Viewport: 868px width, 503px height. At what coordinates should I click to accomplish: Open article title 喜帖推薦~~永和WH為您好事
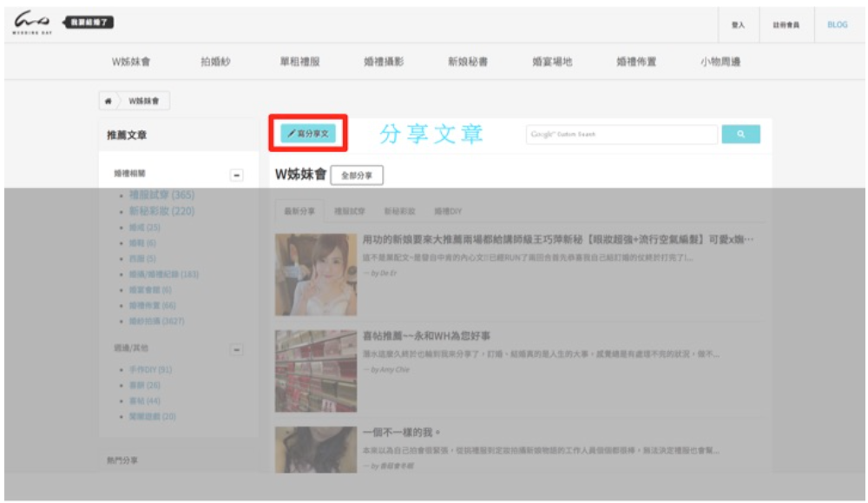point(426,335)
